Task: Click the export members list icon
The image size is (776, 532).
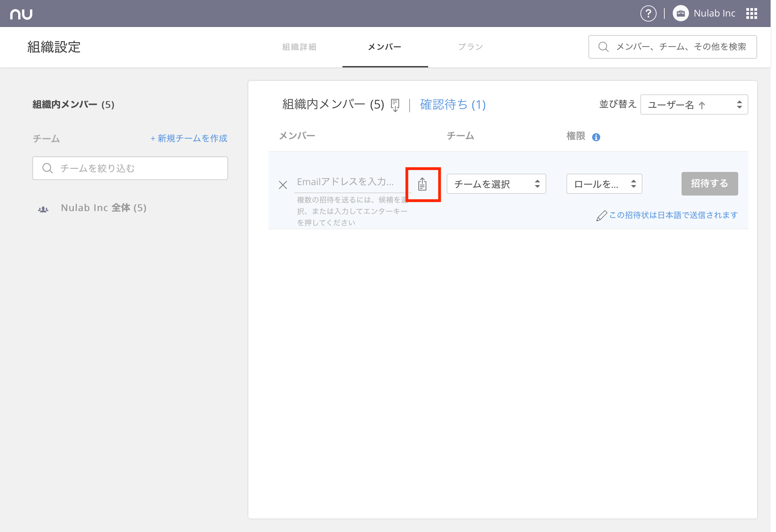Action: coord(395,105)
